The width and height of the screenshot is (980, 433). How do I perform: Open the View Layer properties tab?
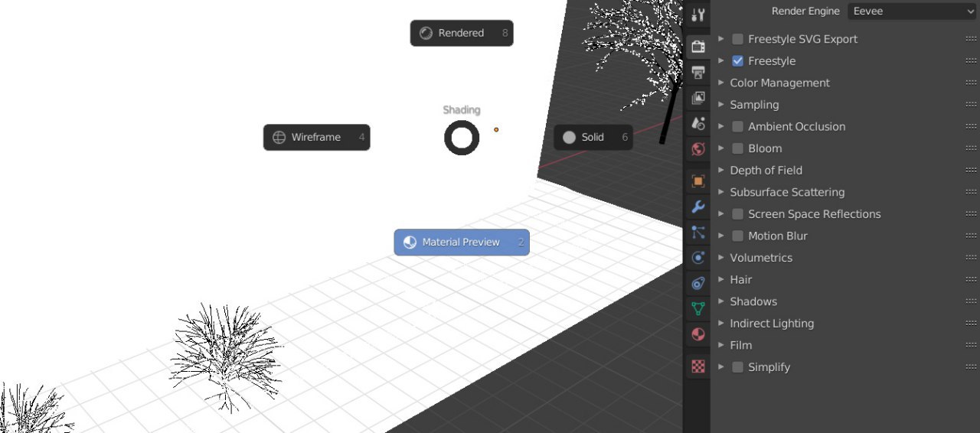pos(697,98)
